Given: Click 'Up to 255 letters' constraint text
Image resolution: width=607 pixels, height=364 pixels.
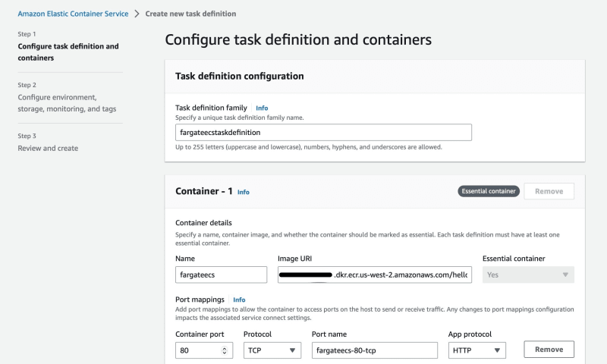Looking at the screenshot, I should [x=309, y=147].
